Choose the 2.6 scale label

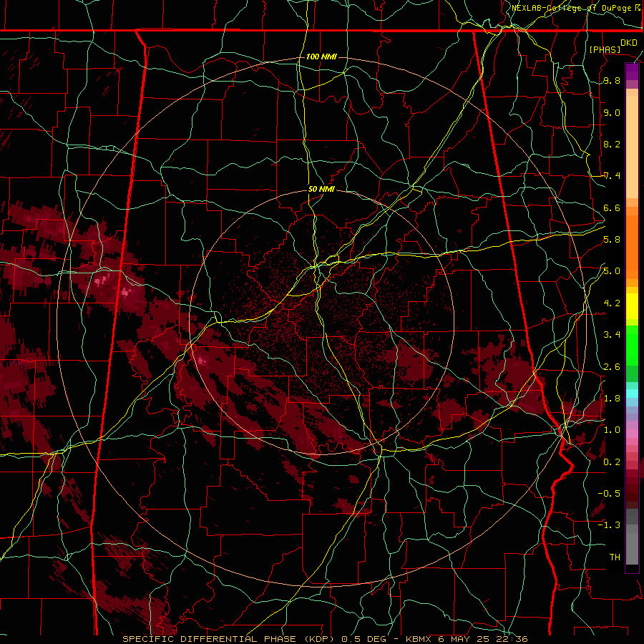pos(612,366)
